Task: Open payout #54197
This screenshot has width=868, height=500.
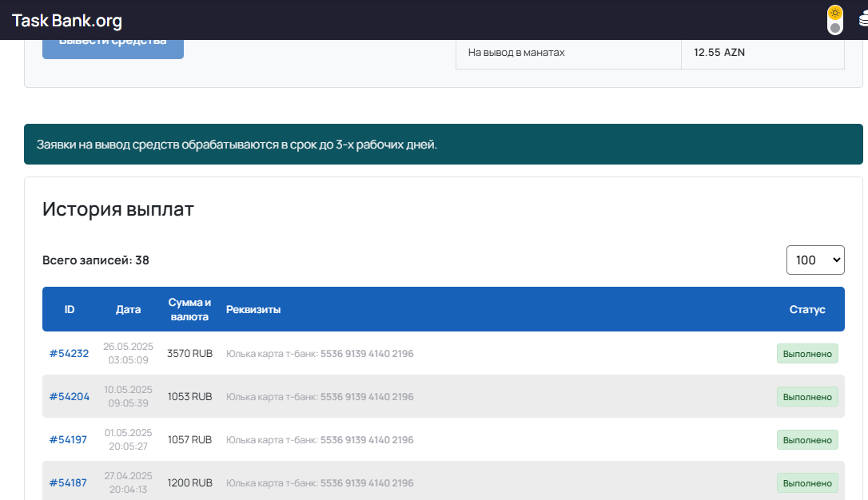Action: click(68, 440)
